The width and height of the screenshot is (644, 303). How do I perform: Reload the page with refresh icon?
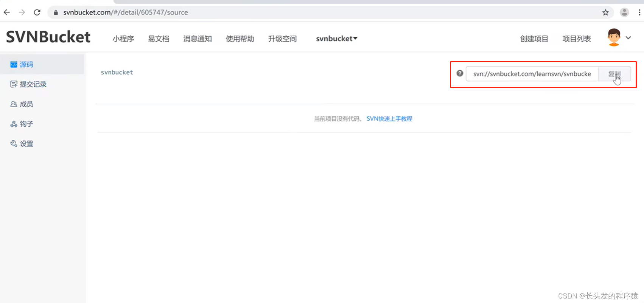tap(37, 12)
